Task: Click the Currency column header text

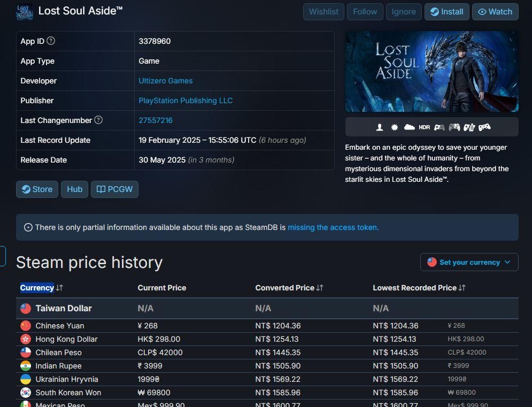Action: [x=37, y=288]
